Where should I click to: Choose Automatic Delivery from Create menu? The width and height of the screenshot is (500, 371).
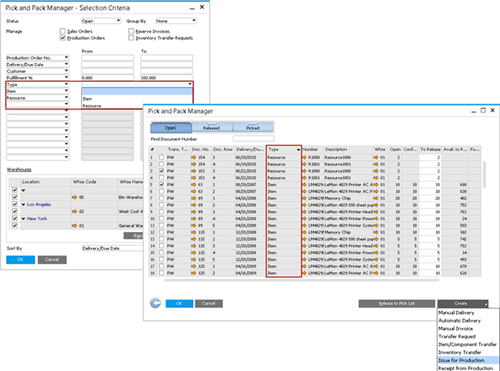click(468, 321)
